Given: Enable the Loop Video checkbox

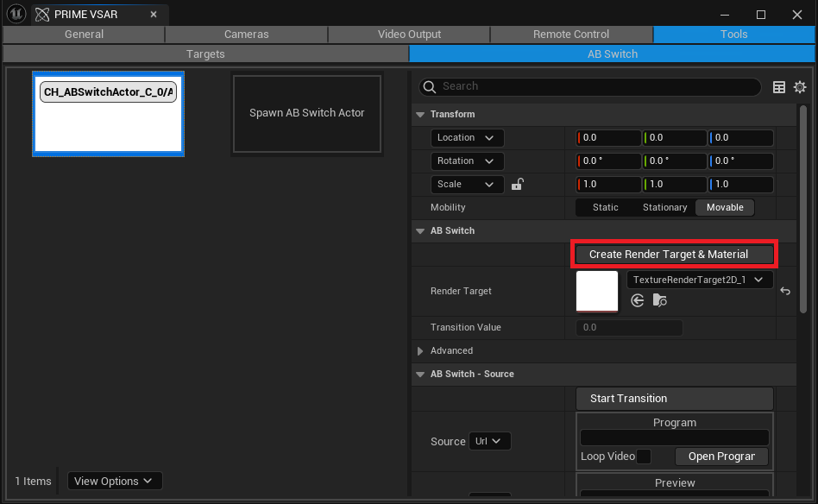Looking at the screenshot, I should (643, 457).
